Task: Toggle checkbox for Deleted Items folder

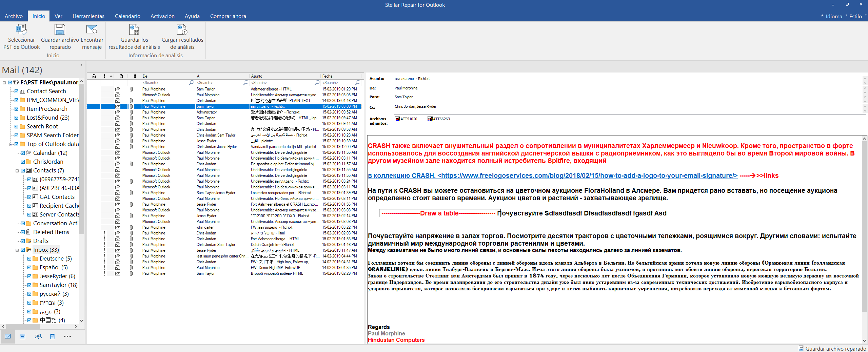Action: click(x=23, y=232)
